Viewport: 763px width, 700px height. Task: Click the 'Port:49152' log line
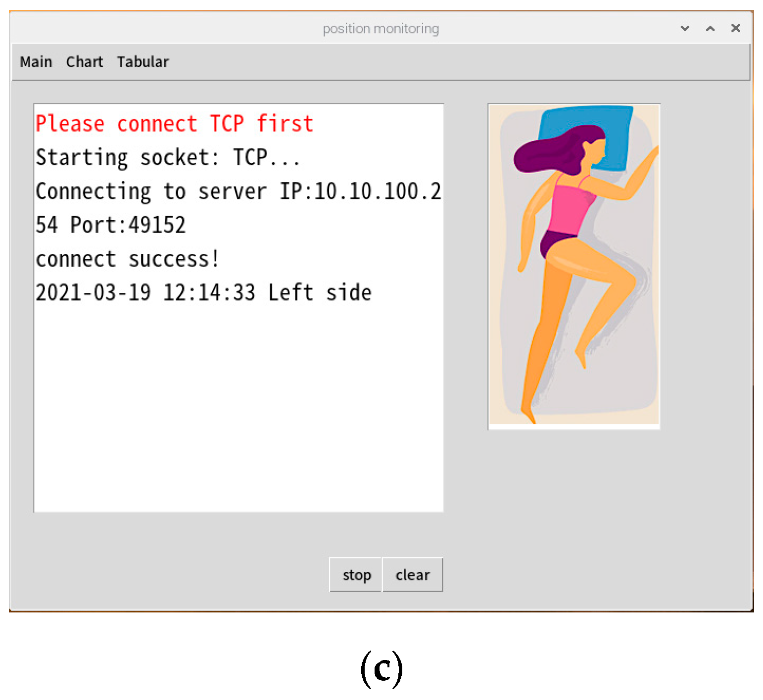click(128, 225)
